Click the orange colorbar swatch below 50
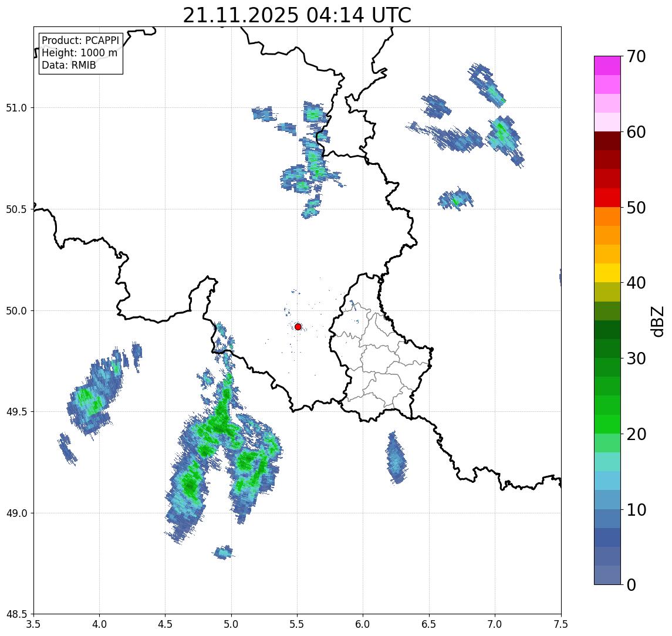The image size is (672, 636). click(607, 216)
